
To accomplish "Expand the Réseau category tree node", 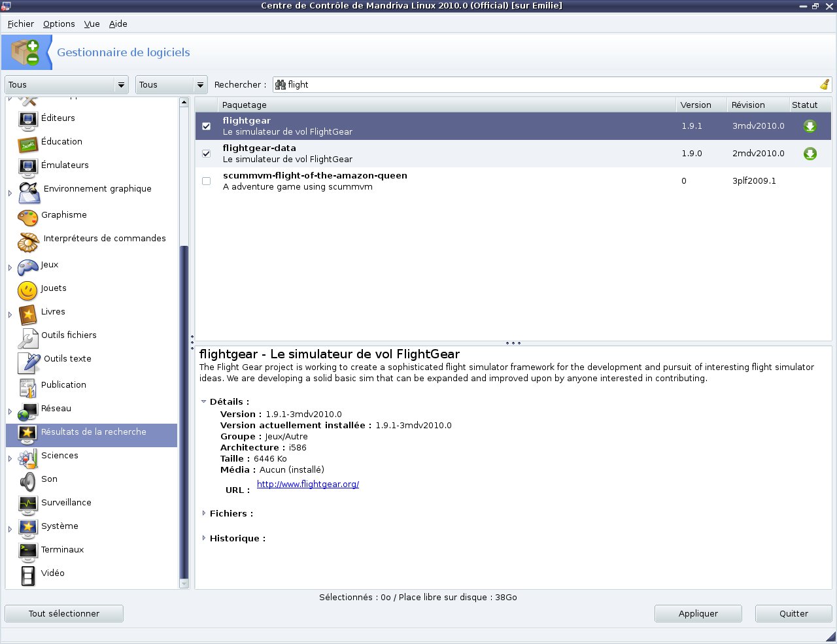I will pos(10,411).
